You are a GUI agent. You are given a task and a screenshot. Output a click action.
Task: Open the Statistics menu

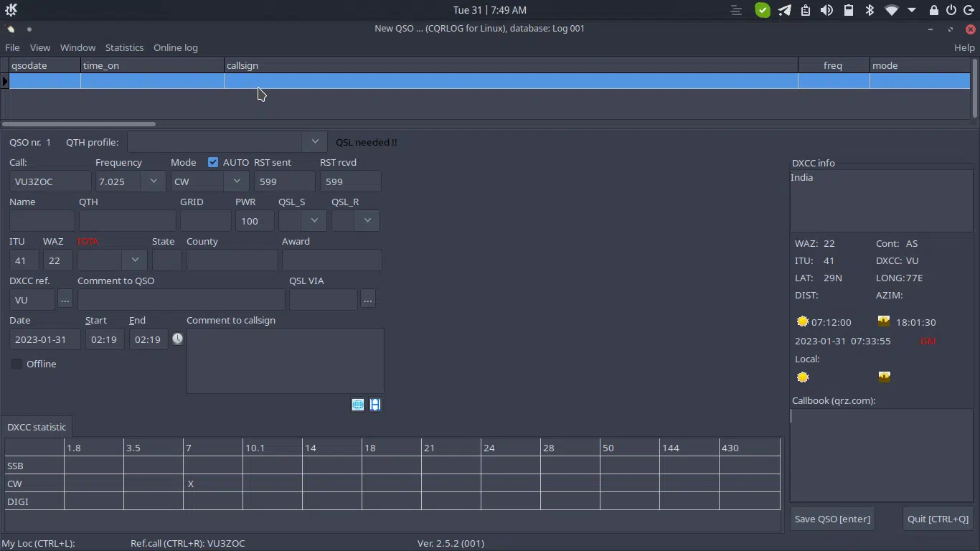pos(124,47)
